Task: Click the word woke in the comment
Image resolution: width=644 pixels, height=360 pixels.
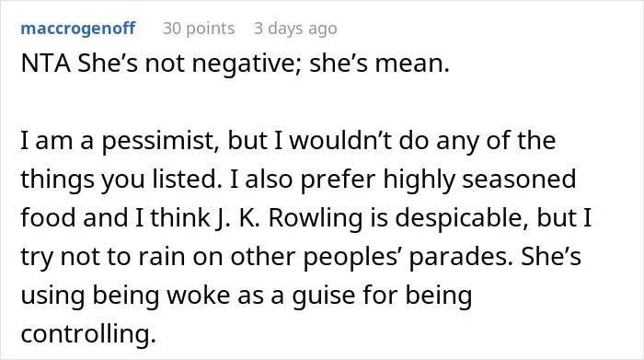Action: [x=198, y=295]
